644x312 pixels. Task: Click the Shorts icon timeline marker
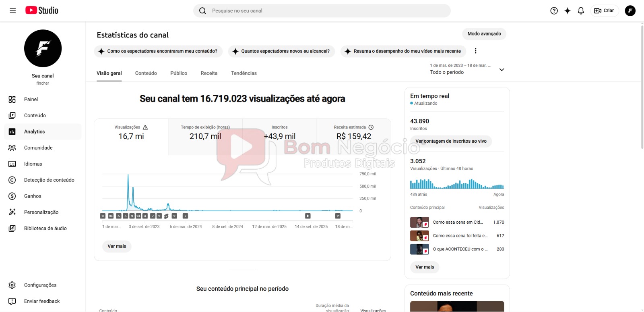(166, 216)
